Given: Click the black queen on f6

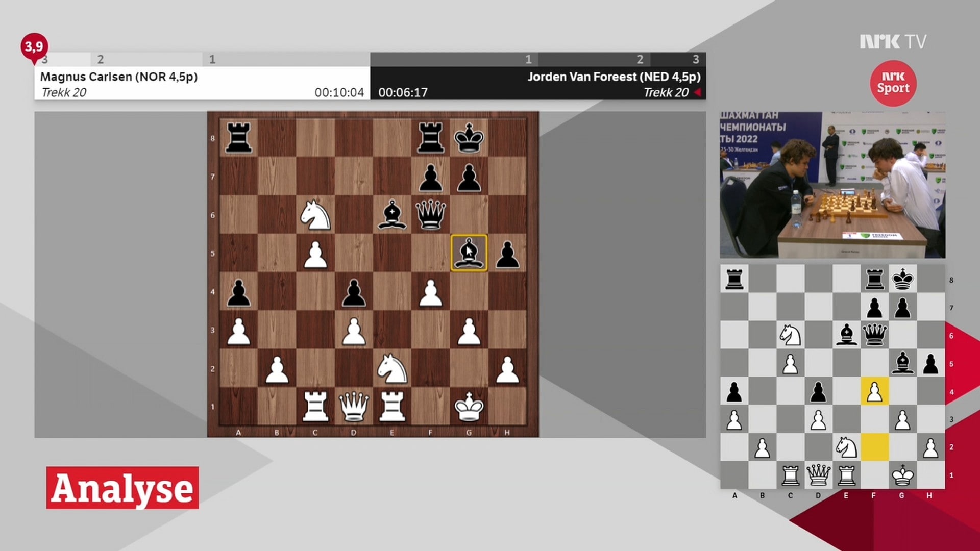Looking at the screenshot, I should [x=431, y=215].
